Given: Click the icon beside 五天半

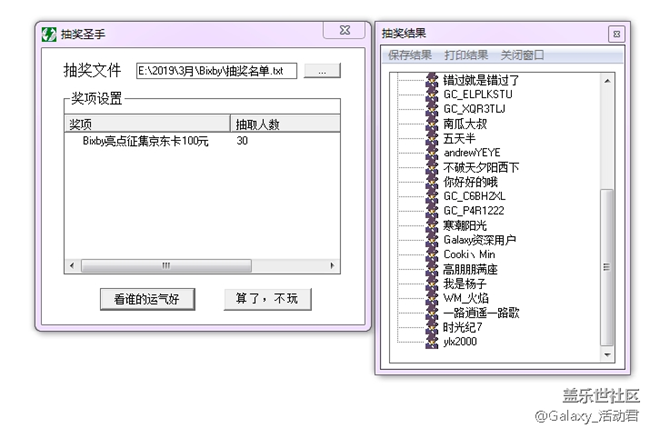Looking at the screenshot, I should pyautogui.click(x=432, y=138).
